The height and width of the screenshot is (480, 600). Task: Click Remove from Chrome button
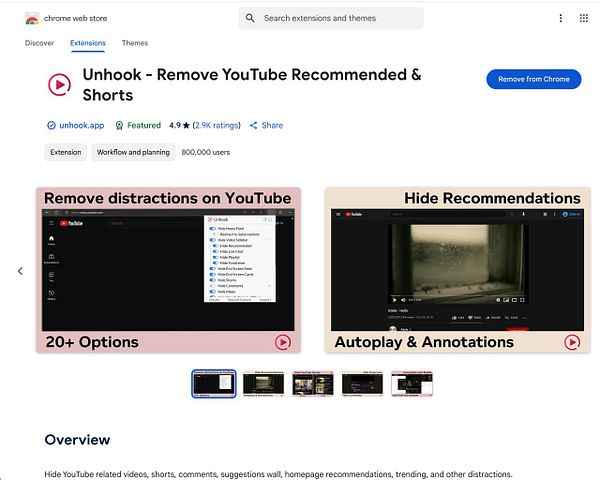[x=534, y=79]
